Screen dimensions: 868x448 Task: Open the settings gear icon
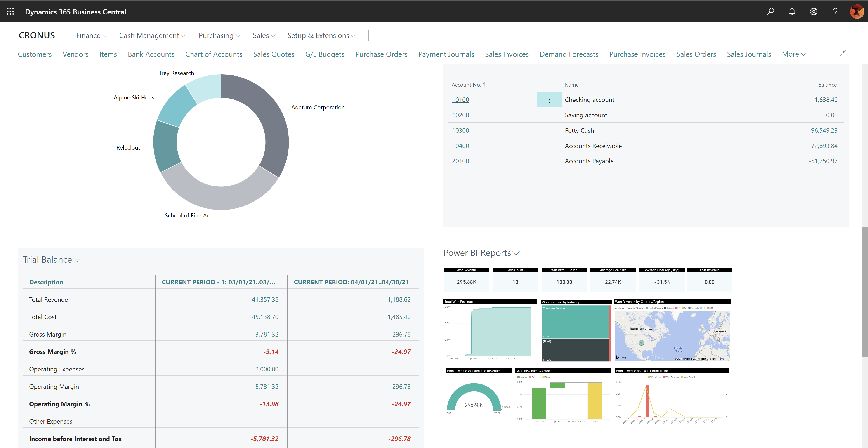click(814, 12)
